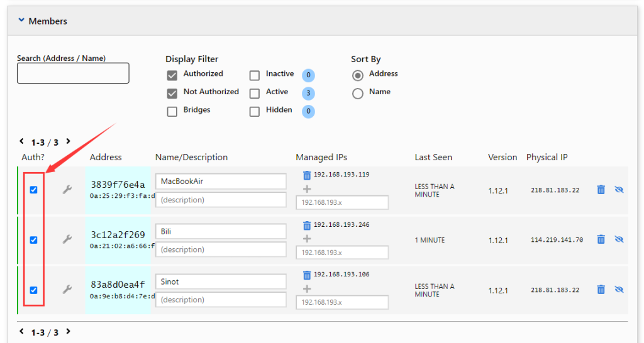The height and width of the screenshot is (343, 644).
Task: Hide the Bili member eye icon
Action: coord(619,239)
